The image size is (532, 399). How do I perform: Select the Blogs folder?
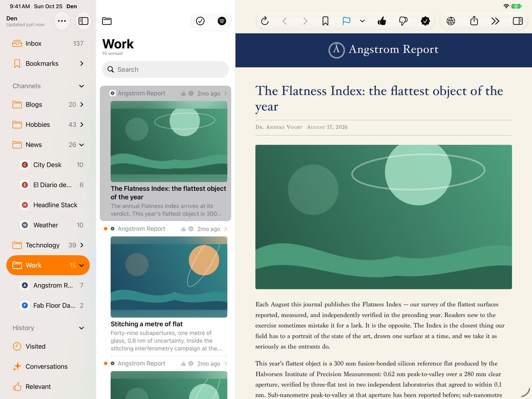tap(48, 104)
